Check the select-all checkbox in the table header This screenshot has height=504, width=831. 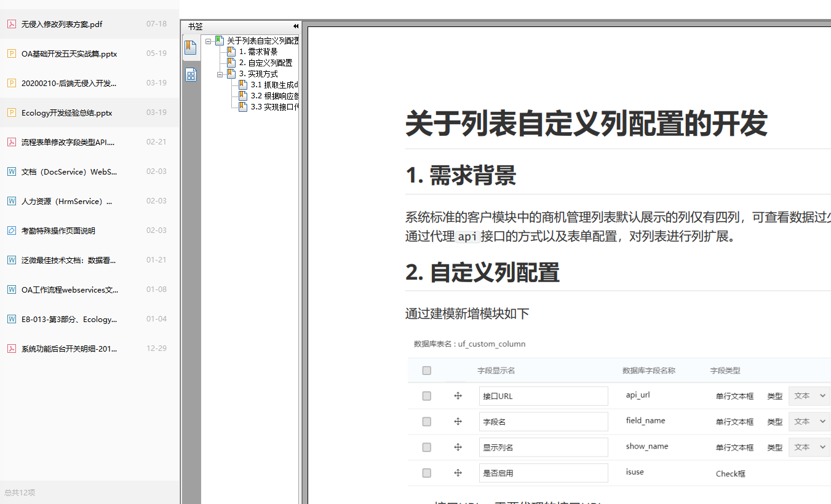(426, 371)
